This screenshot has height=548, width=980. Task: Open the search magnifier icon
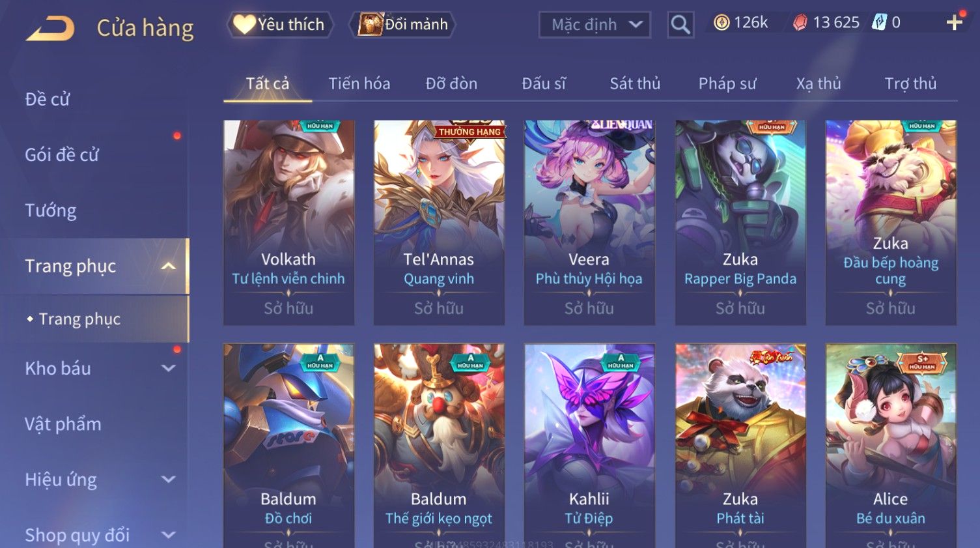[680, 25]
